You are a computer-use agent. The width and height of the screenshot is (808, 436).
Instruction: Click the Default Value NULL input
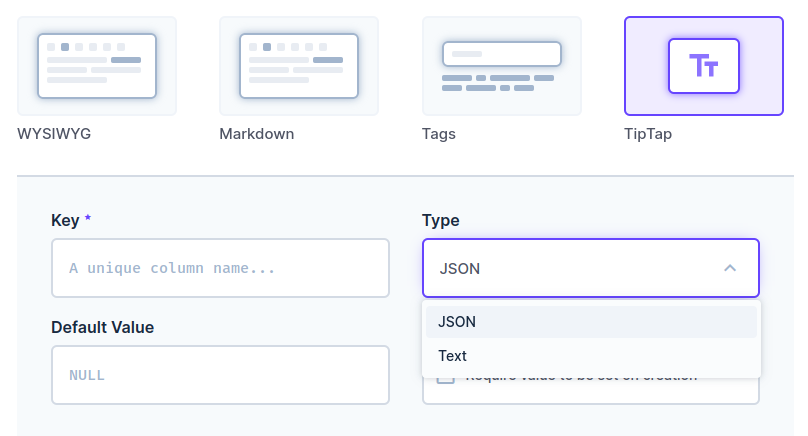(220, 375)
